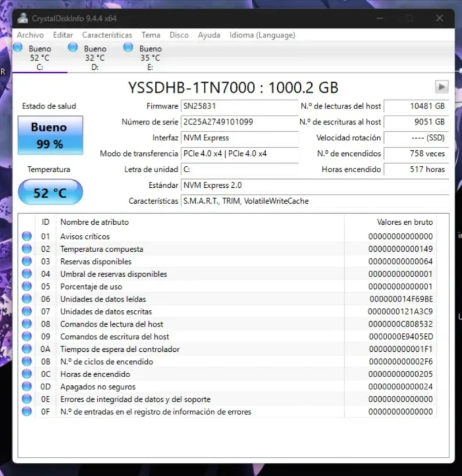This screenshot has width=462, height=476.
Task: Go to next disk with arrow button
Action: (442, 87)
